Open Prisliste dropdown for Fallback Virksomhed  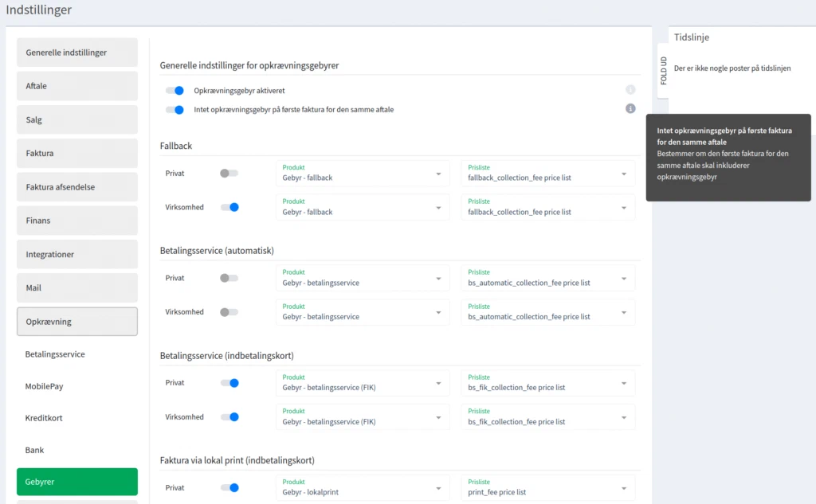point(548,207)
